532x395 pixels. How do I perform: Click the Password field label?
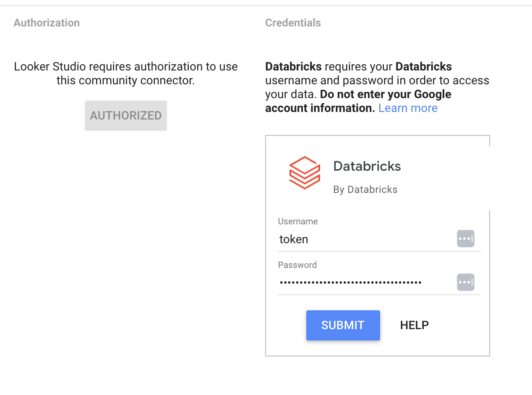[297, 265]
